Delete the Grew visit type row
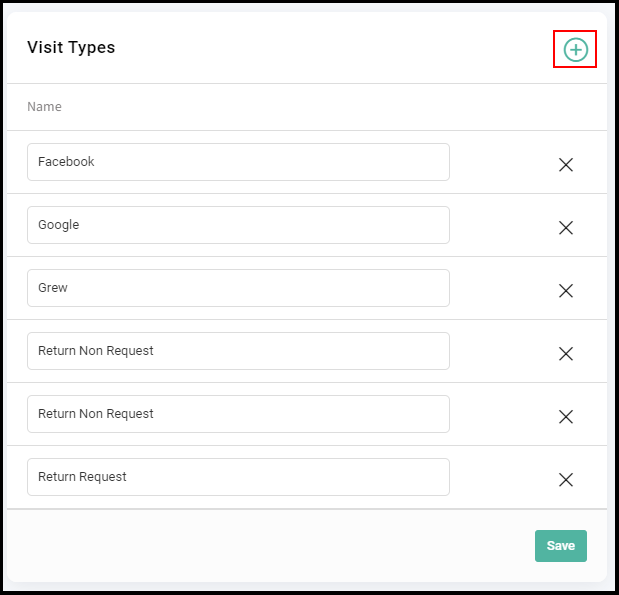The width and height of the screenshot is (619, 595). click(566, 291)
